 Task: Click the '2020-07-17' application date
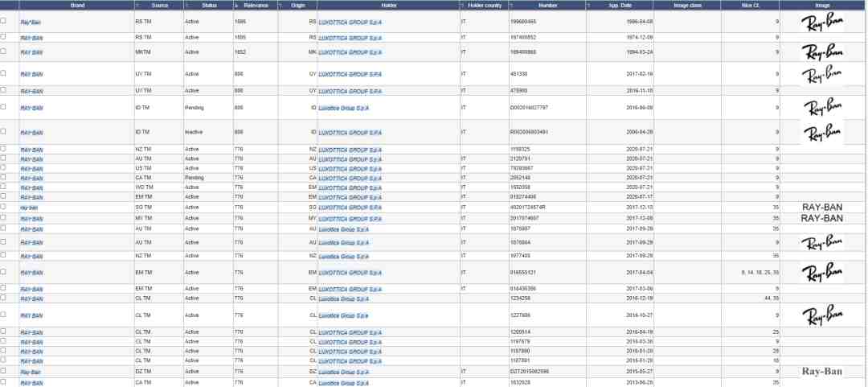pos(640,197)
